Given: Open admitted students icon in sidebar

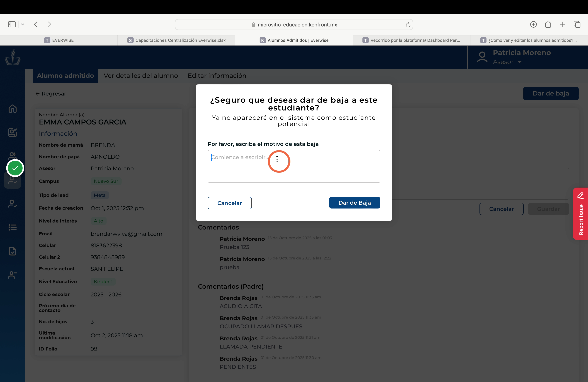Looking at the screenshot, I should click(13, 180).
